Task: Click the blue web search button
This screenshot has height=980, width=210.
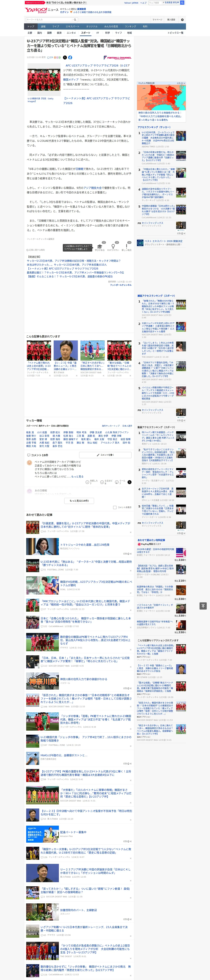Action: point(182,3)
